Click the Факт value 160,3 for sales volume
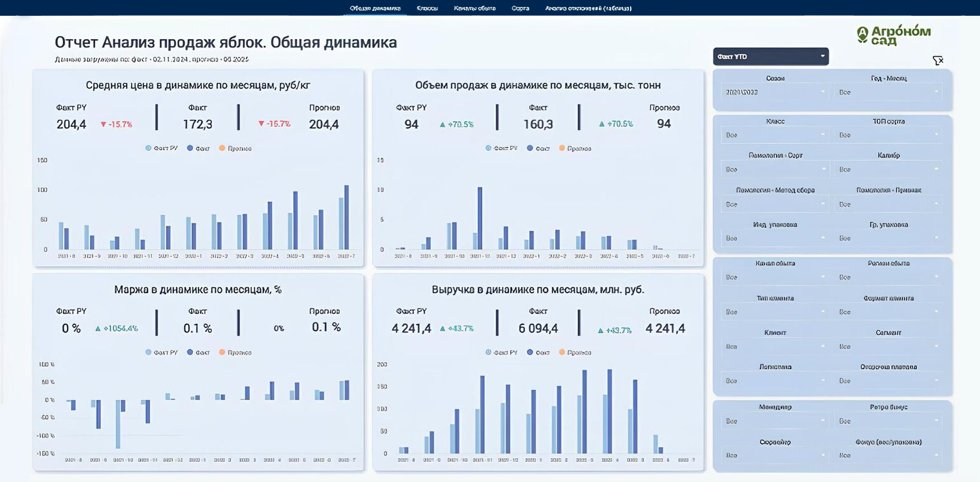Viewport: 980px width, 482px height. tap(538, 124)
